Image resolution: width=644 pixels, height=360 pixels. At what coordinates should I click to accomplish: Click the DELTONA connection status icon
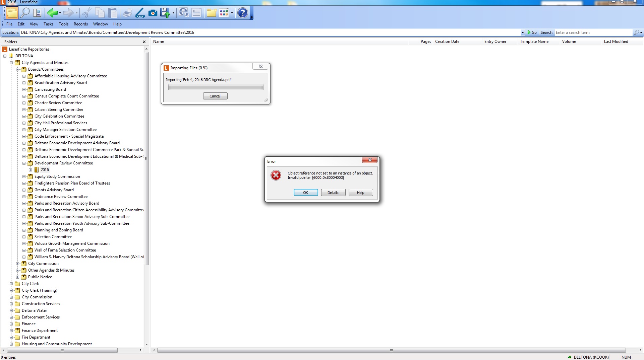(570, 357)
